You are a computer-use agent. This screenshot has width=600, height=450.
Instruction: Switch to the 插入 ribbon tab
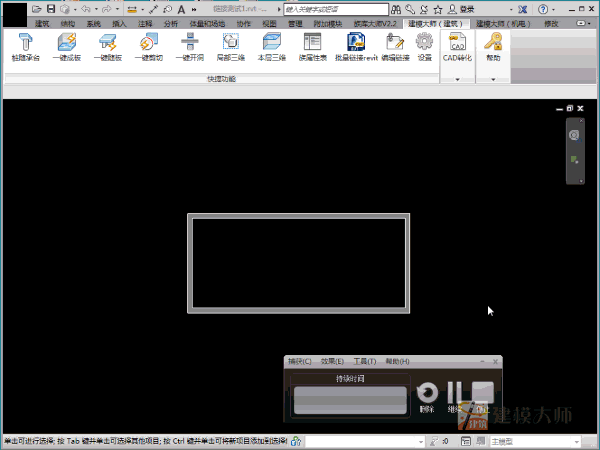point(119,24)
